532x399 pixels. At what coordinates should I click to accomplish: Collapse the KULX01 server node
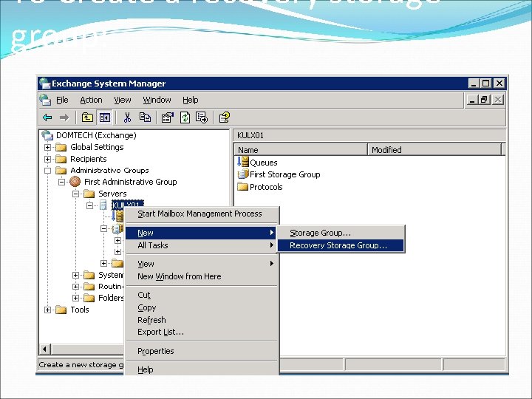[x=89, y=205]
